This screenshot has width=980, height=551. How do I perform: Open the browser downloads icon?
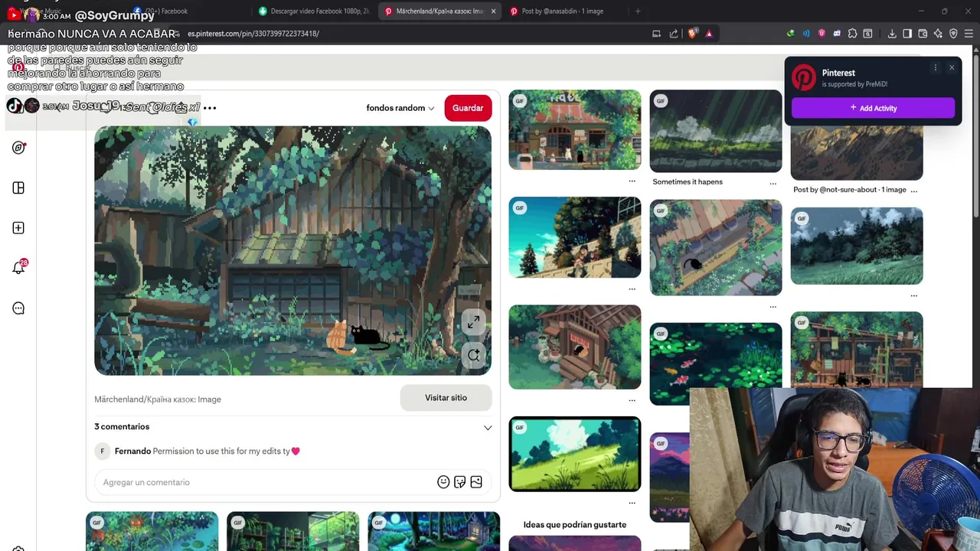coord(892,34)
